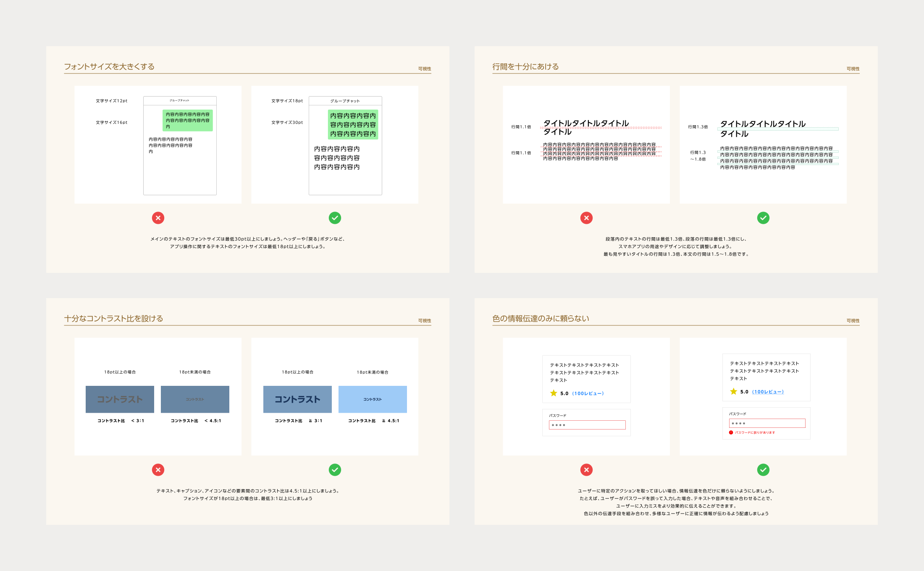Click green checkmark below password error example
924x571 pixels.
pyautogui.click(x=763, y=470)
